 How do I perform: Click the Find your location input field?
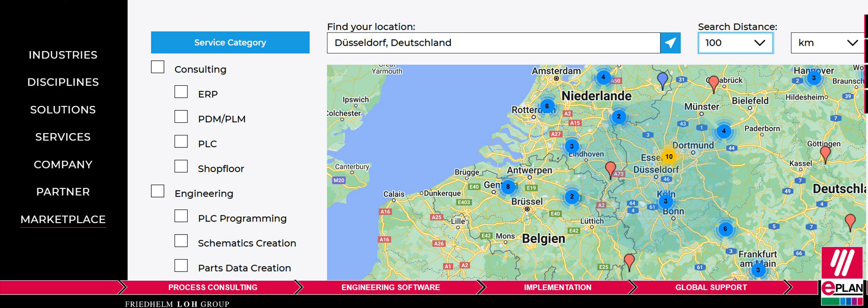tap(493, 43)
